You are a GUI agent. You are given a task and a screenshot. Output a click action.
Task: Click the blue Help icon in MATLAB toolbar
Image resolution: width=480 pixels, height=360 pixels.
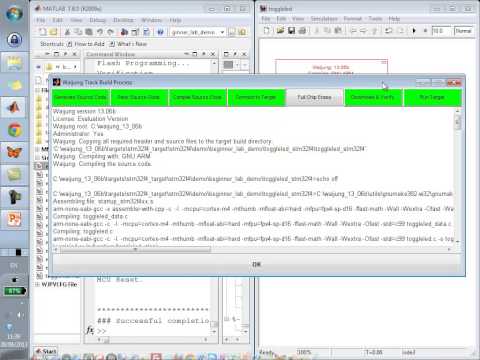click(x=160, y=32)
